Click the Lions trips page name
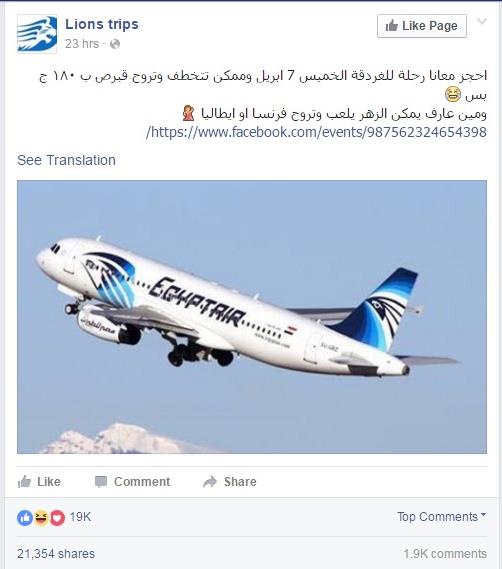Viewport: 502px width, 569px height. coord(102,25)
